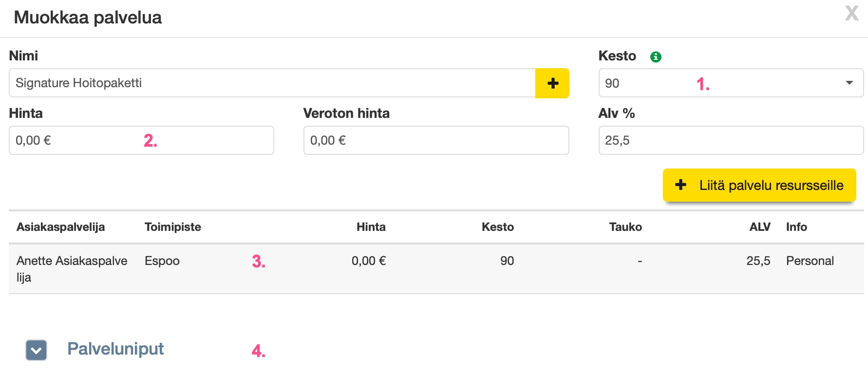This screenshot has width=868, height=376.
Task: Click the Personal info cell in the row
Action: (810, 261)
